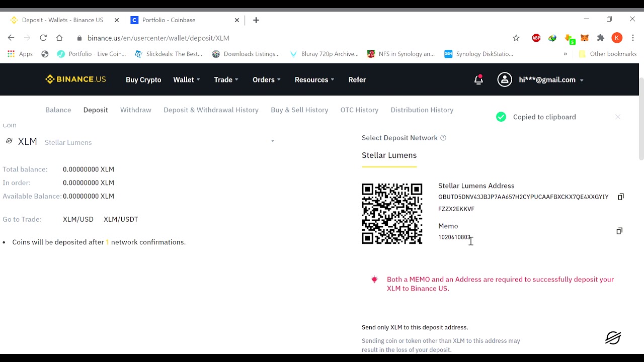Open the help icon beside Select Deposit Network

(443, 138)
